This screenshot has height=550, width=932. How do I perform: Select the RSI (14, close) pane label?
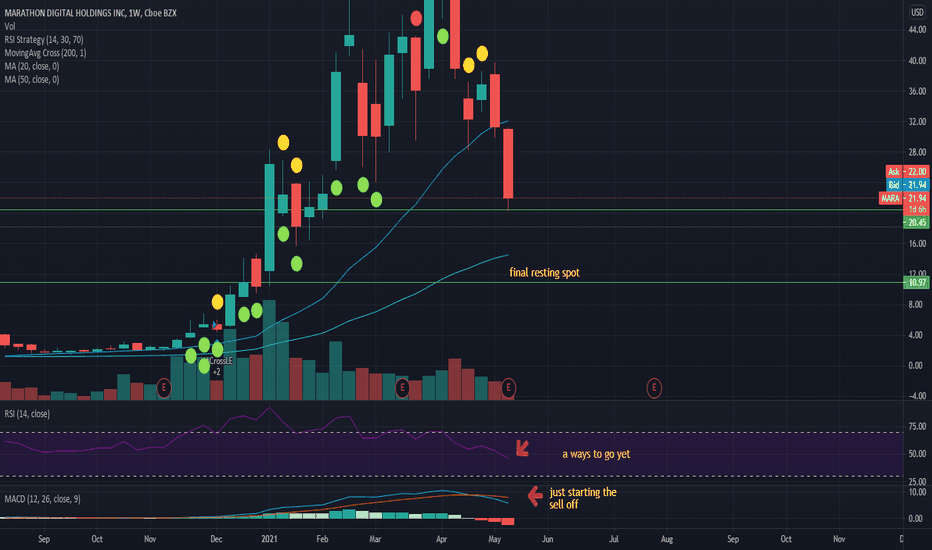click(x=27, y=413)
